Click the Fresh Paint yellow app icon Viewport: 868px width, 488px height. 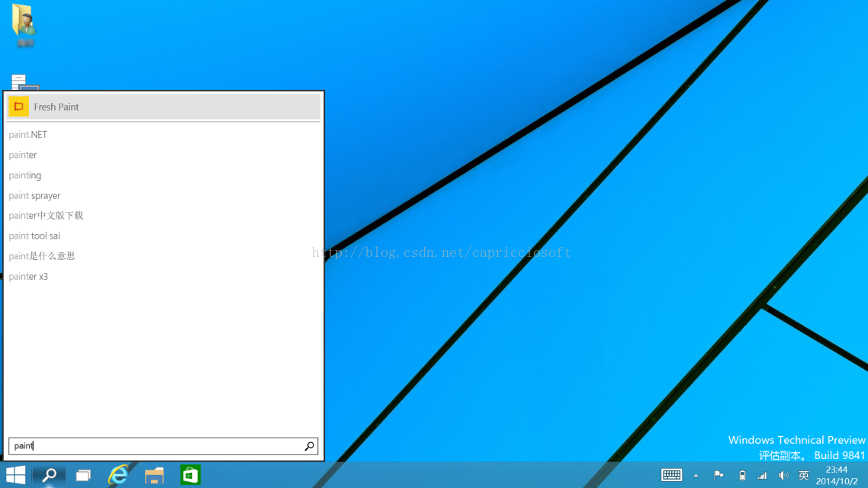tap(18, 106)
